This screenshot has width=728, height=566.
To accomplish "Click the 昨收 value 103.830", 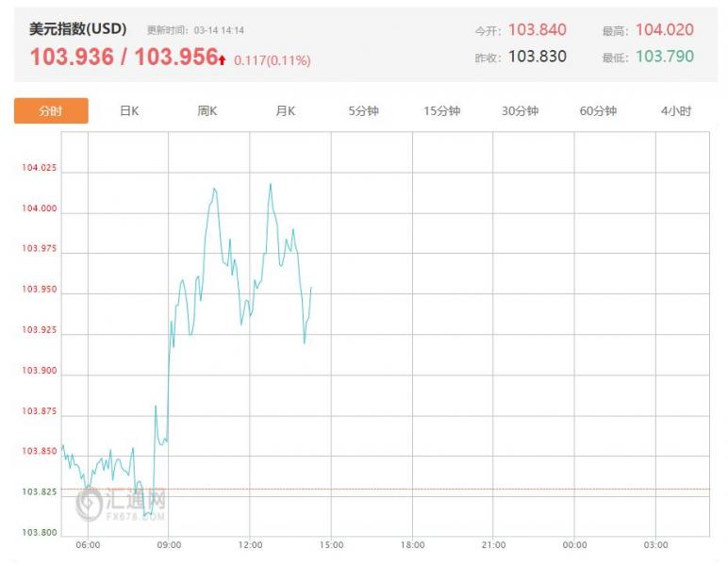I will pyautogui.click(x=537, y=57).
